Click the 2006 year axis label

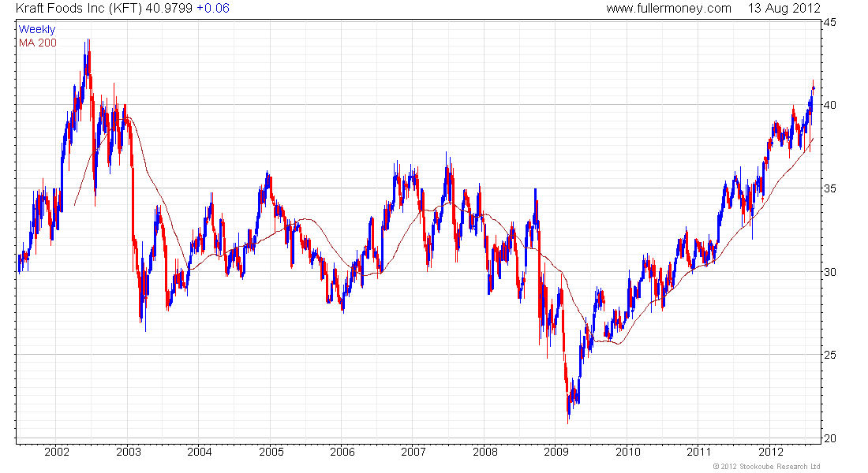tap(342, 452)
